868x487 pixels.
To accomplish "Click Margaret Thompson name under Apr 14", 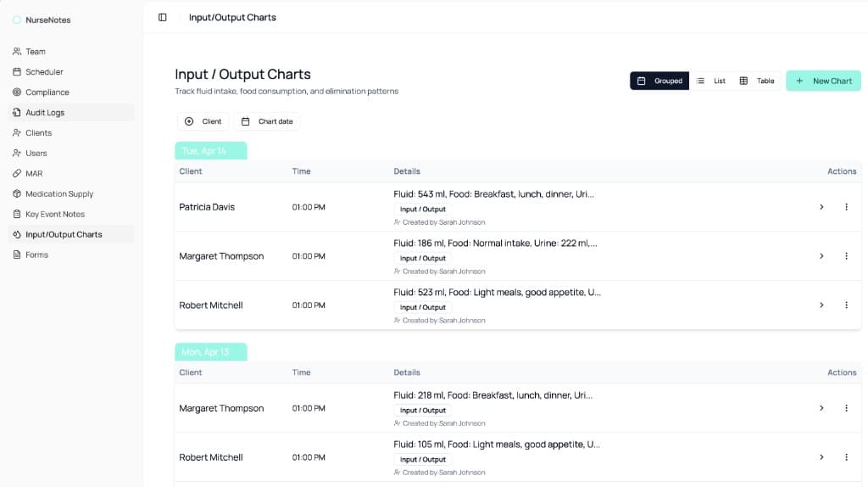I will [221, 256].
